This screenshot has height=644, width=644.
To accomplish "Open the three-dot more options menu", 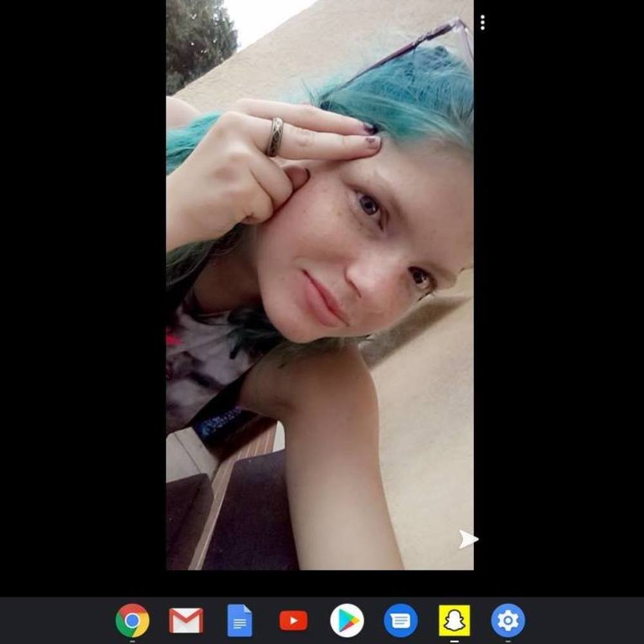I will pos(482,23).
